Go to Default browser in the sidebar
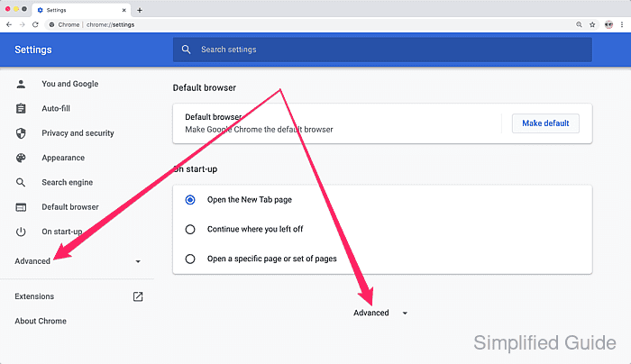This screenshot has width=631, height=364. [x=70, y=206]
